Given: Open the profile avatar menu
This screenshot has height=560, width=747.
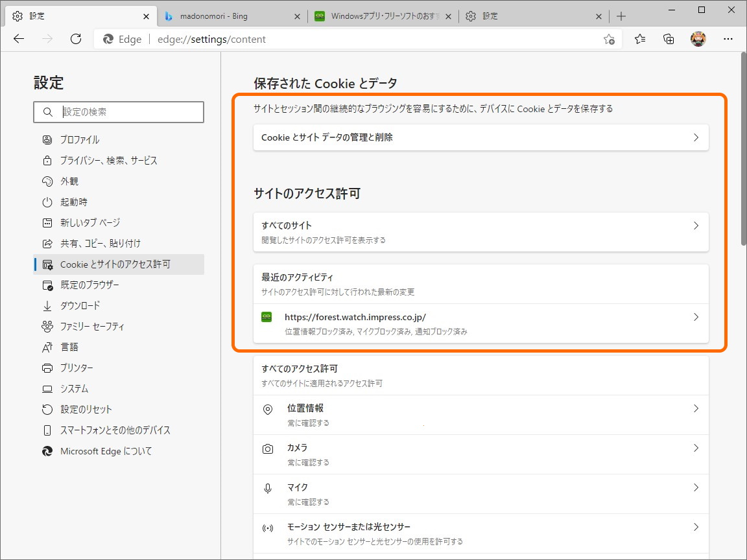Looking at the screenshot, I should [x=698, y=39].
